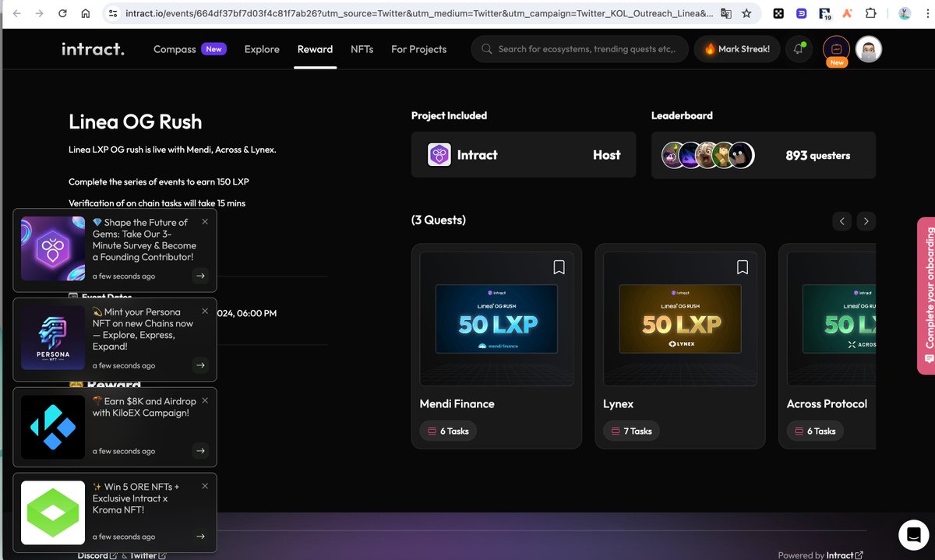Open the browser extensions puzzle icon
Viewport: 935px width, 560px height.
coord(870,13)
